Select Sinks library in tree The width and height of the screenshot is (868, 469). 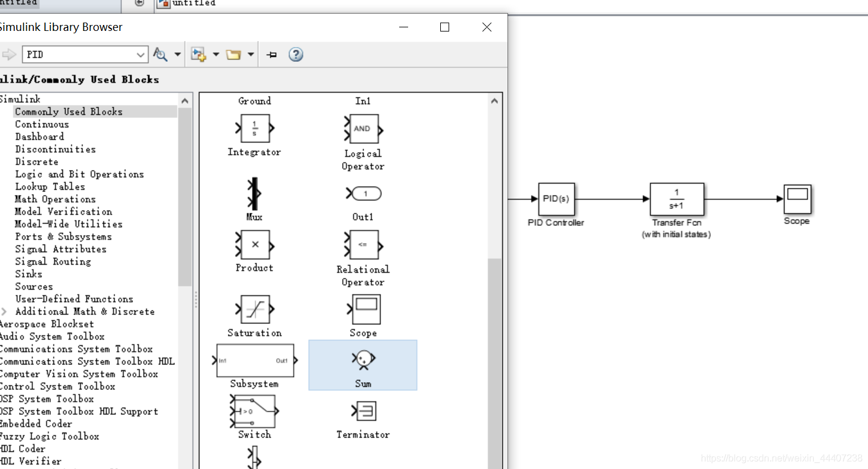[x=29, y=274]
